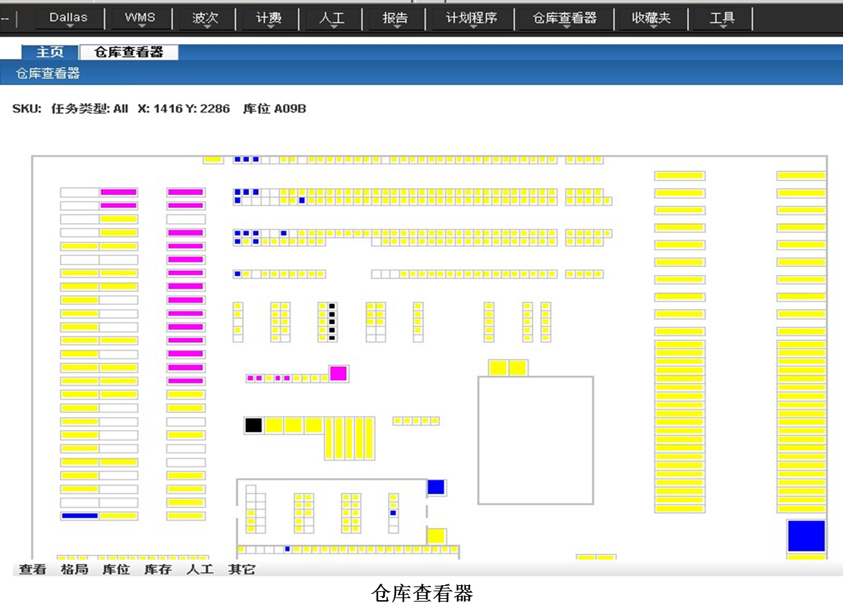Screen dimensions: 843x616
Task: Open the 报告 menu
Action: pyautogui.click(x=395, y=19)
